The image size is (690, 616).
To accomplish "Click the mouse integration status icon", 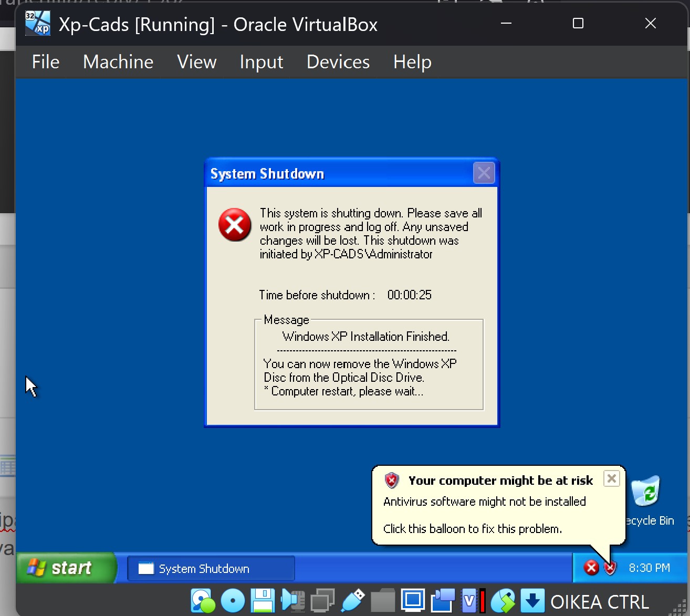I will pyautogui.click(x=503, y=601).
